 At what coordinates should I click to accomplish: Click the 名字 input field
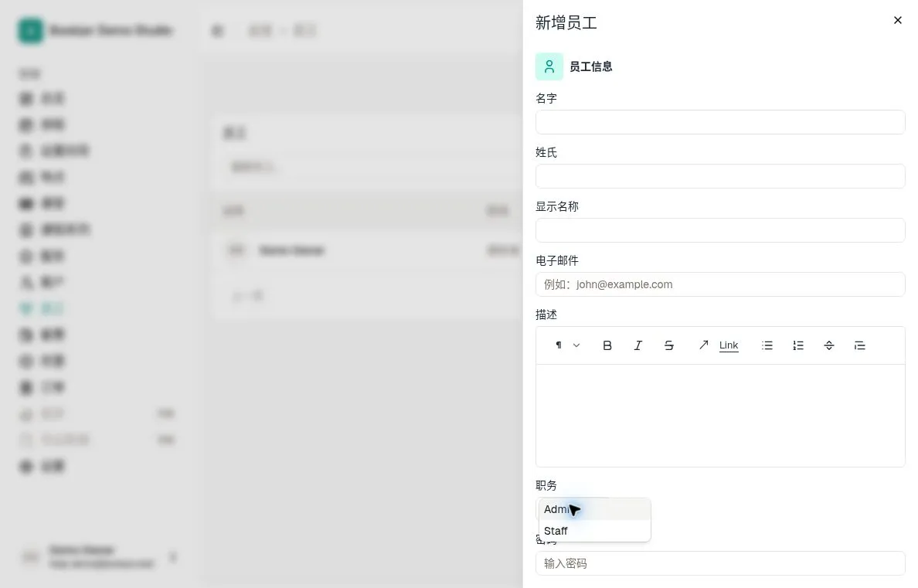pos(720,122)
